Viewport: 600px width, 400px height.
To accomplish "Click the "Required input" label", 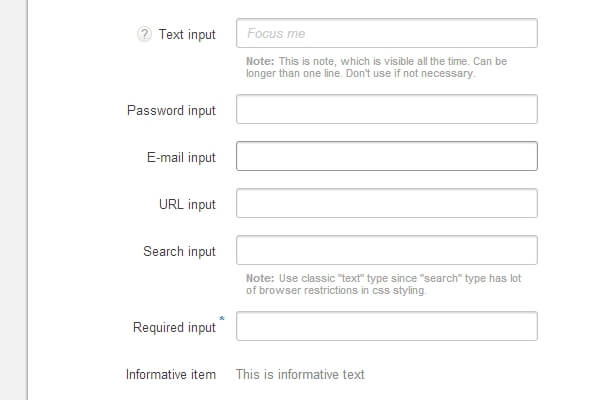I will [174, 328].
